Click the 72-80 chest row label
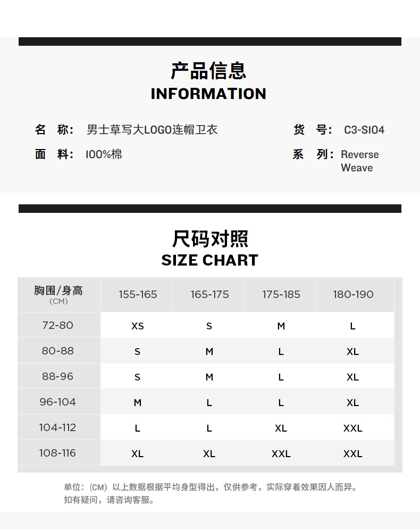Screen dimensions: 420x529 [x=58, y=325]
